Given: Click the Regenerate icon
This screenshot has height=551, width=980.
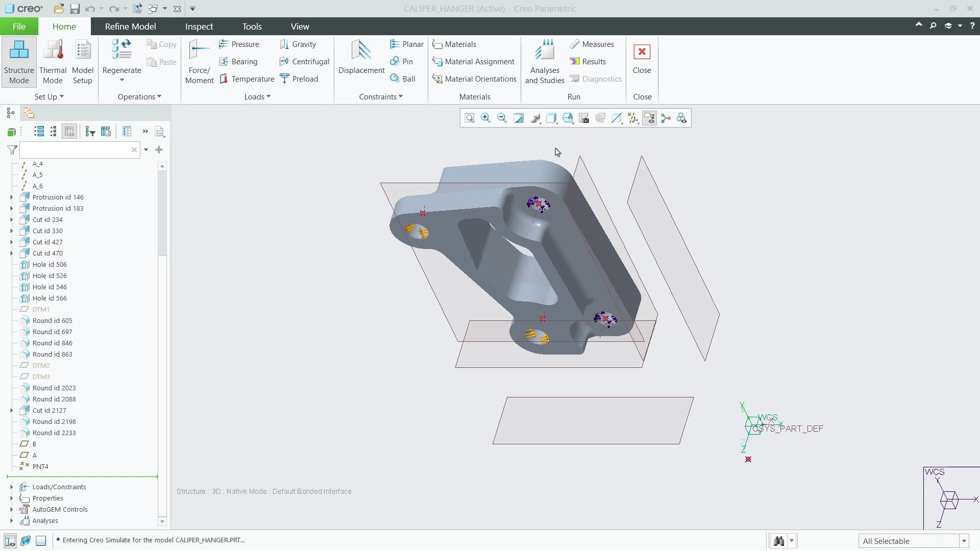Looking at the screenshot, I should (x=121, y=57).
